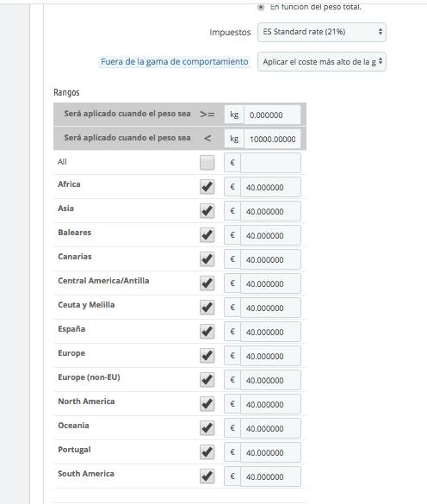Click the Oceania price input field
Viewport: 427px width, 504px height.
[270, 428]
